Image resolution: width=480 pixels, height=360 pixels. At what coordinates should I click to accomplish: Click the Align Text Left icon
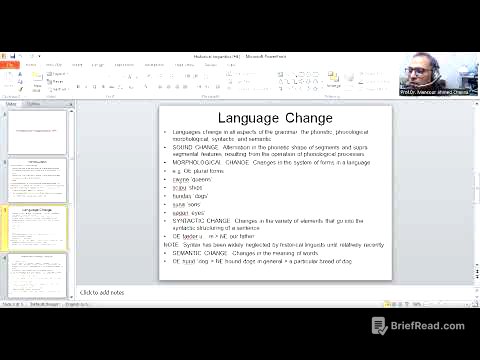coord(160,87)
